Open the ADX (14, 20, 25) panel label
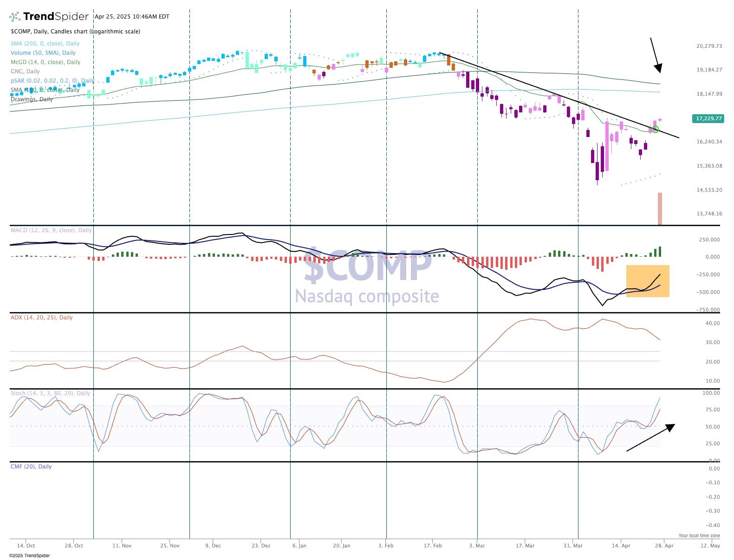734x560 pixels. click(x=42, y=318)
